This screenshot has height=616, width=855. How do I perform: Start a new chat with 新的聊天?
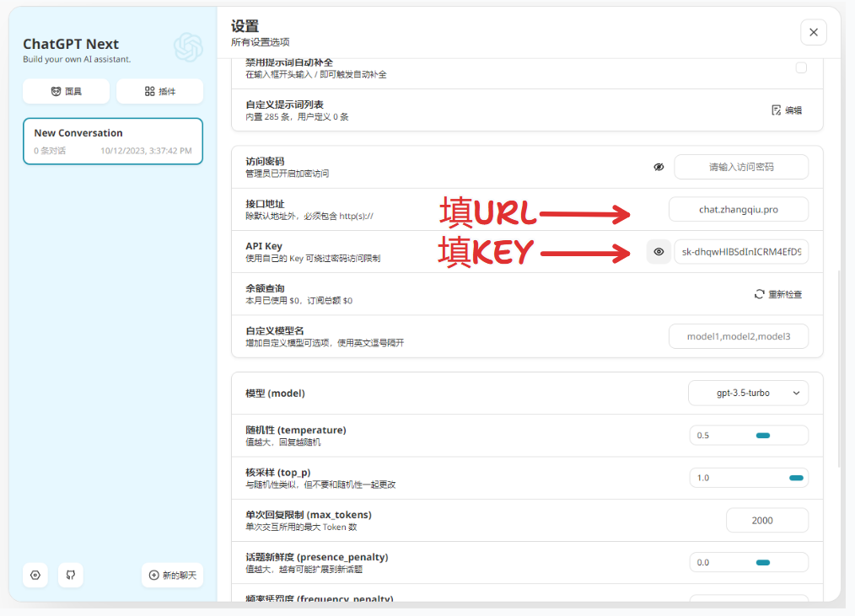172,575
